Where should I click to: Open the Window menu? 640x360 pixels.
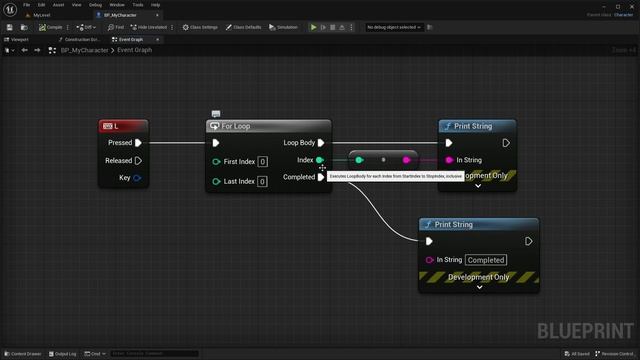click(x=117, y=5)
